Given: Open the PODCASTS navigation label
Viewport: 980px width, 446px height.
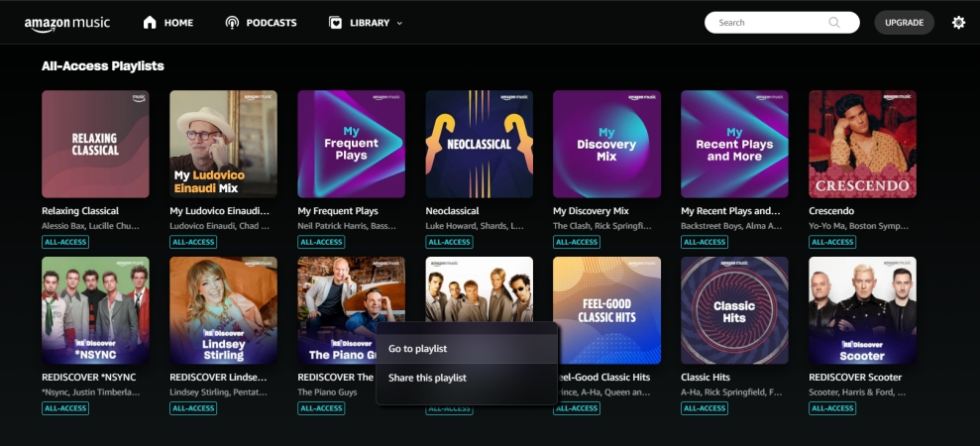Looking at the screenshot, I should point(272,23).
